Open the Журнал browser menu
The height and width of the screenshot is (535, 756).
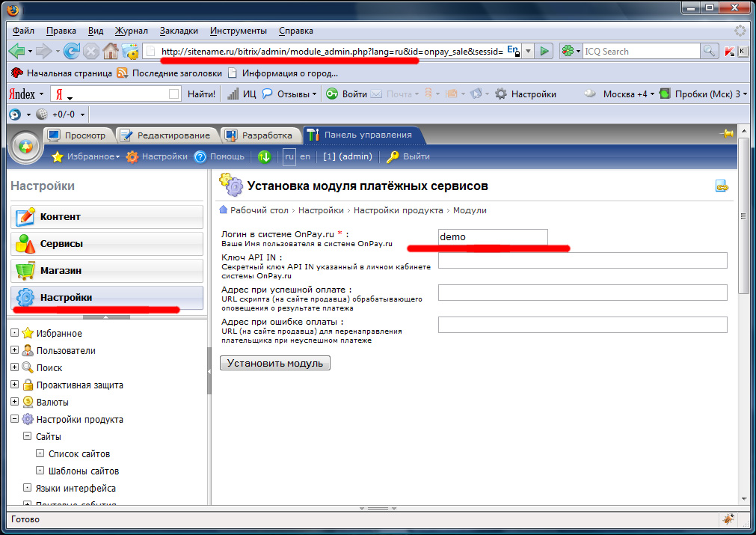click(131, 31)
